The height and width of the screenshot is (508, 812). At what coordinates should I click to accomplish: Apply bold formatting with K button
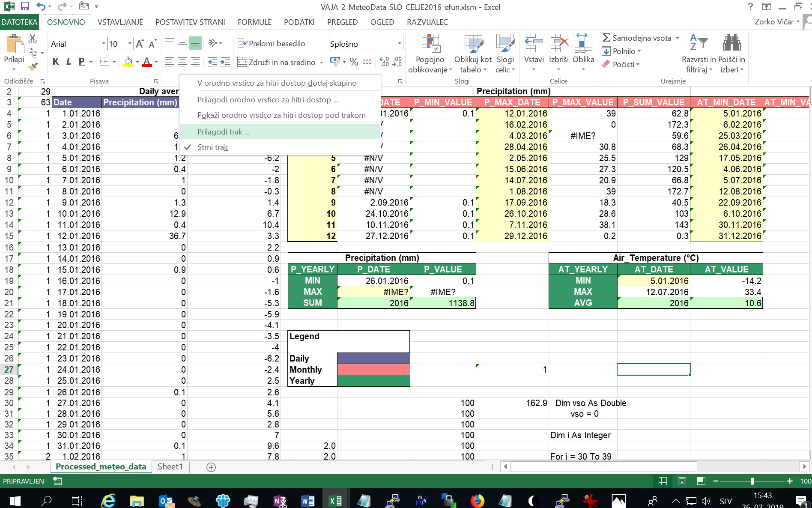pos(56,62)
